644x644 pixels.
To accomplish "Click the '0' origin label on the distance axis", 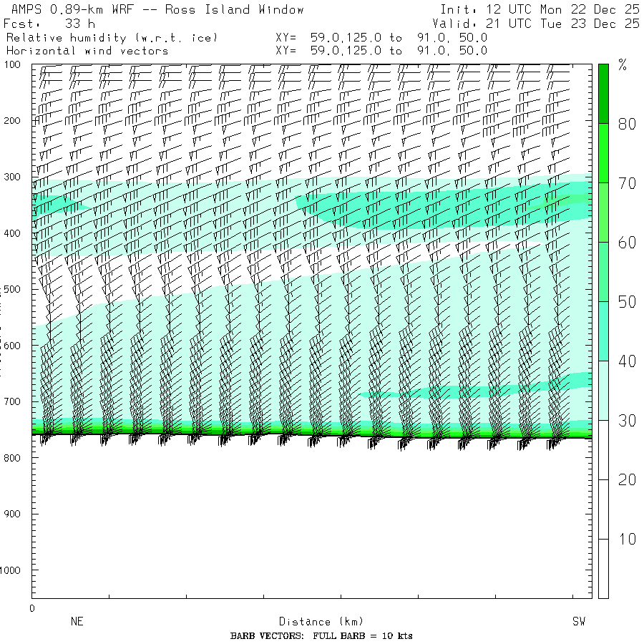I will click(31, 608).
